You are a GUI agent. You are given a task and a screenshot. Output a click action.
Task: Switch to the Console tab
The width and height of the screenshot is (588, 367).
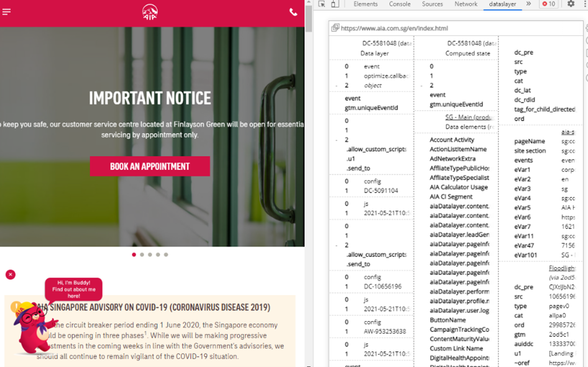point(400,4)
